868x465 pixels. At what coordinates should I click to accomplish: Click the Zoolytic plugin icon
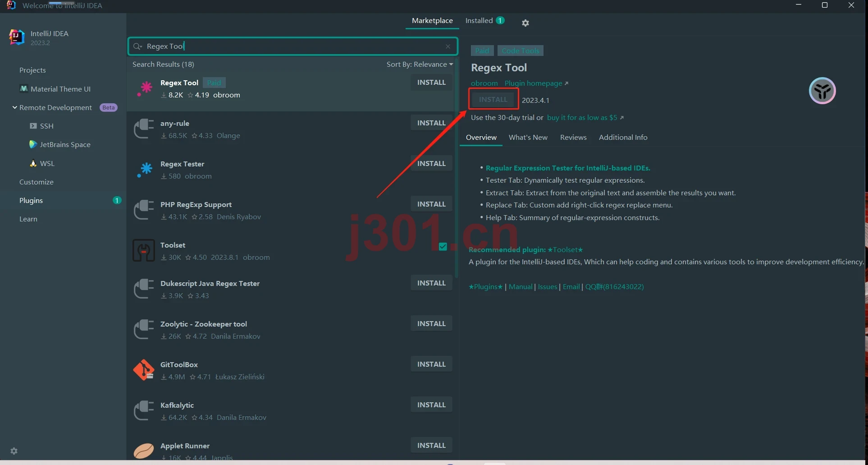pyautogui.click(x=144, y=330)
